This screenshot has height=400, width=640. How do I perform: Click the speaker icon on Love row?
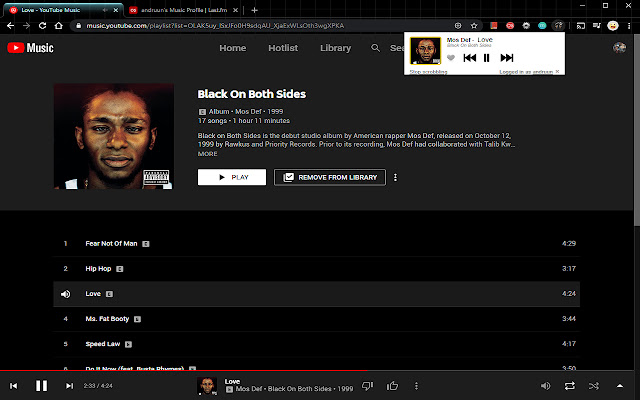pyautogui.click(x=65, y=294)
